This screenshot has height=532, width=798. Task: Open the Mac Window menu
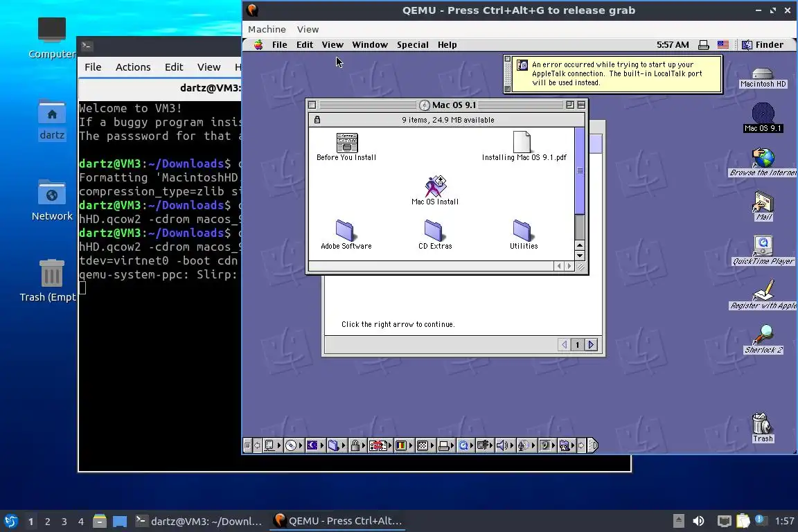[370, 45]
